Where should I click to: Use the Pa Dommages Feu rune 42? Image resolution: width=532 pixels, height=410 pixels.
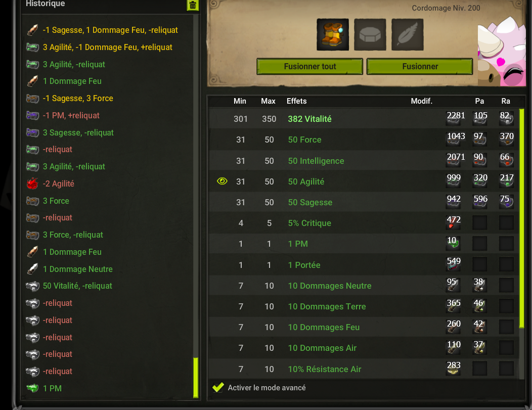pos(480,326)
